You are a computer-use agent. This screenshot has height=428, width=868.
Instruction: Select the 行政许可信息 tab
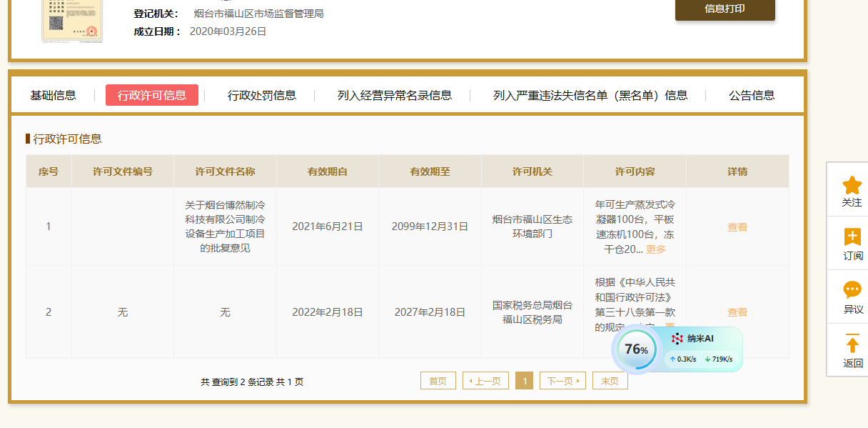pos(152,95)
